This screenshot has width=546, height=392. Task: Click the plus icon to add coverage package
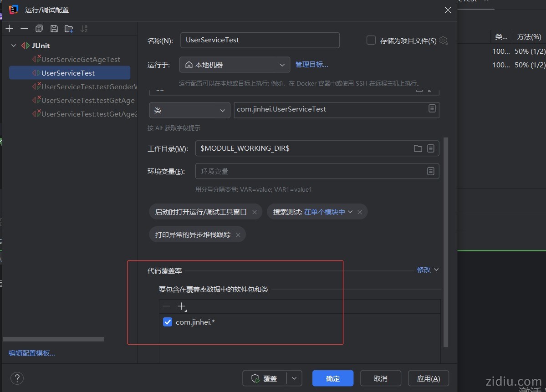pyautogui.click(x=181, y=306)
